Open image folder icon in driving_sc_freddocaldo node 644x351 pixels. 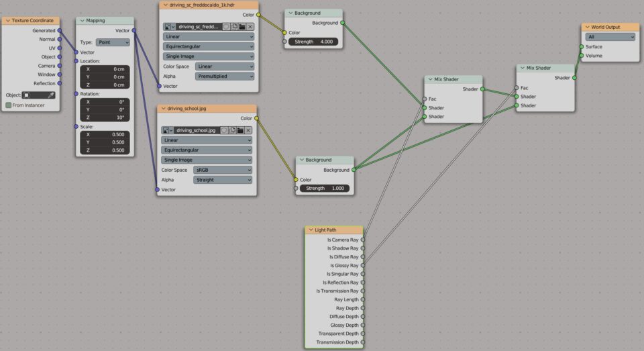[x=242, y=27]
